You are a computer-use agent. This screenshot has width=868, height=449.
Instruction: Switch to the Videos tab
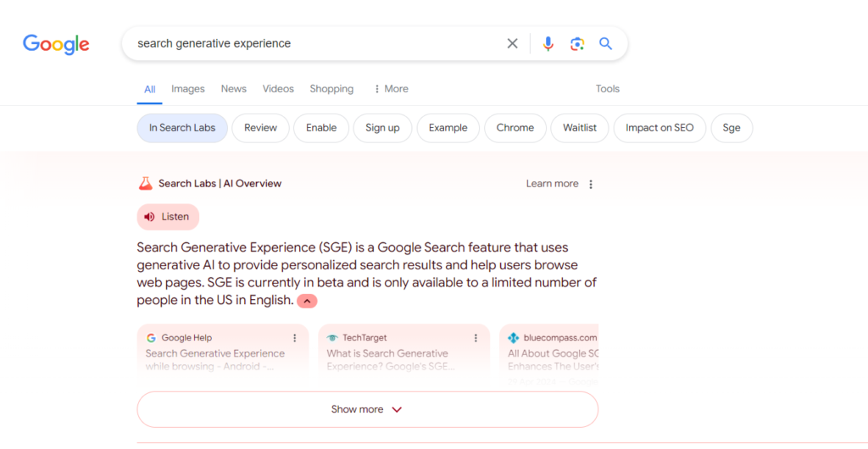(x=278, y=89)
